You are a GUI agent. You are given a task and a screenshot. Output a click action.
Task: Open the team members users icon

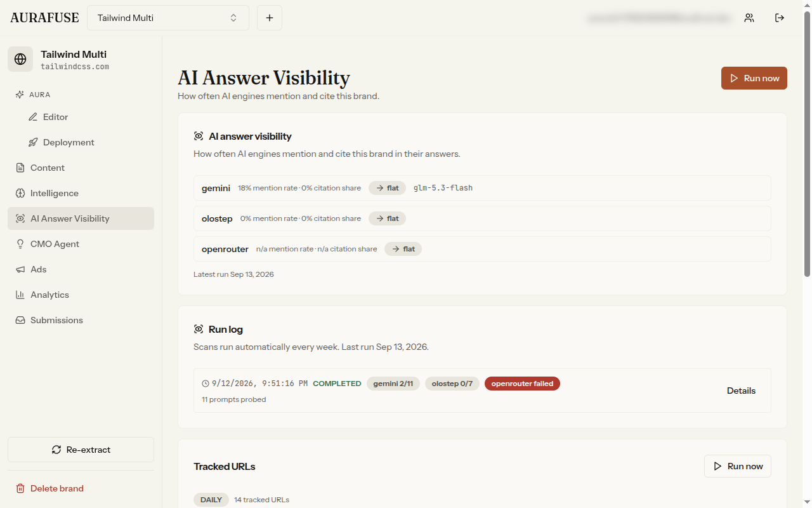click(749, 18)
